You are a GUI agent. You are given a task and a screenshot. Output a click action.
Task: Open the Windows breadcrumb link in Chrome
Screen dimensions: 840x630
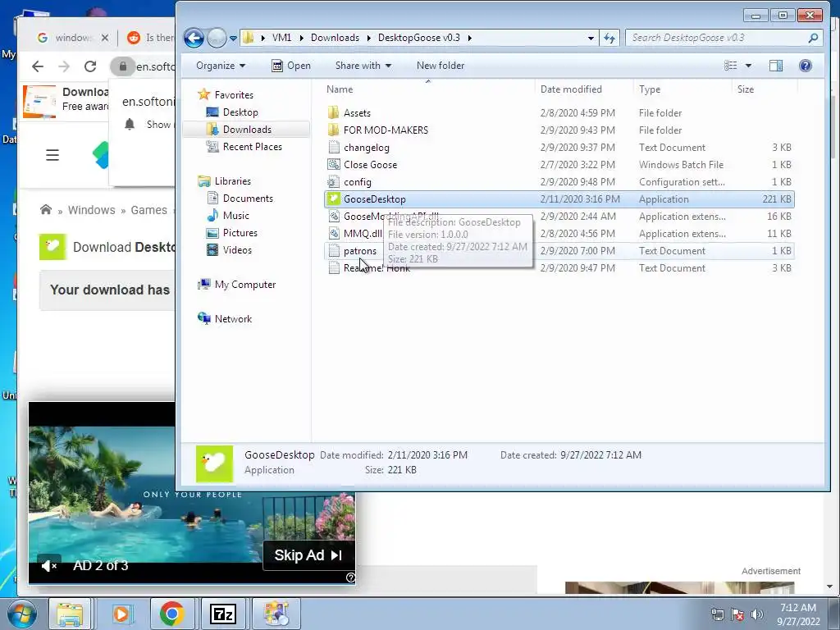[x=91, y=210]
